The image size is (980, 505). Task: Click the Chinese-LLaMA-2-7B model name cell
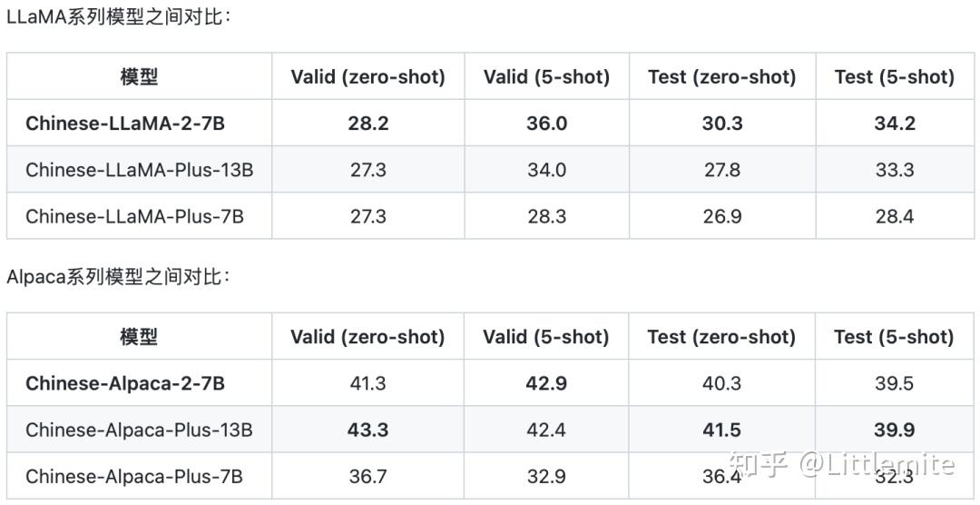(x=125, y=124)
